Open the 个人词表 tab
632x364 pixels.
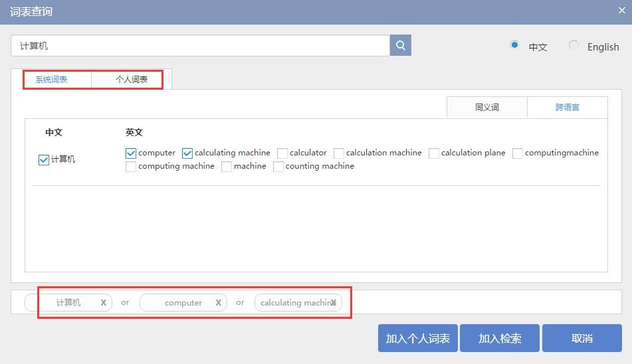(132, 80)
